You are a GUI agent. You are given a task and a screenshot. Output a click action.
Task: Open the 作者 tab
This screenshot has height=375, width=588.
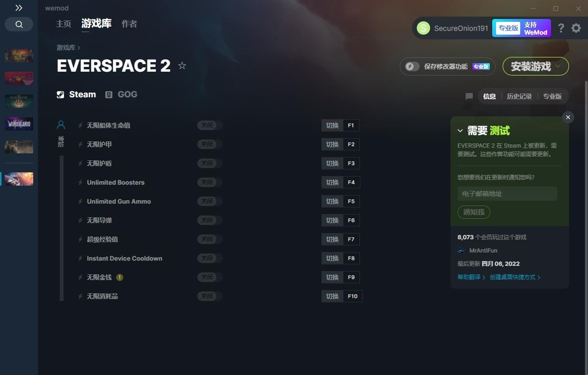(129, 24)
